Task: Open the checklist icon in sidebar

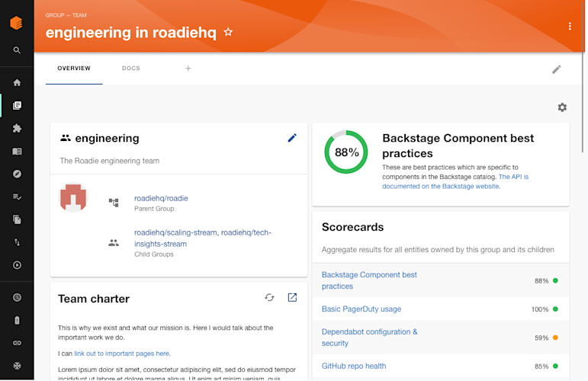Action: tap(17, 197)
